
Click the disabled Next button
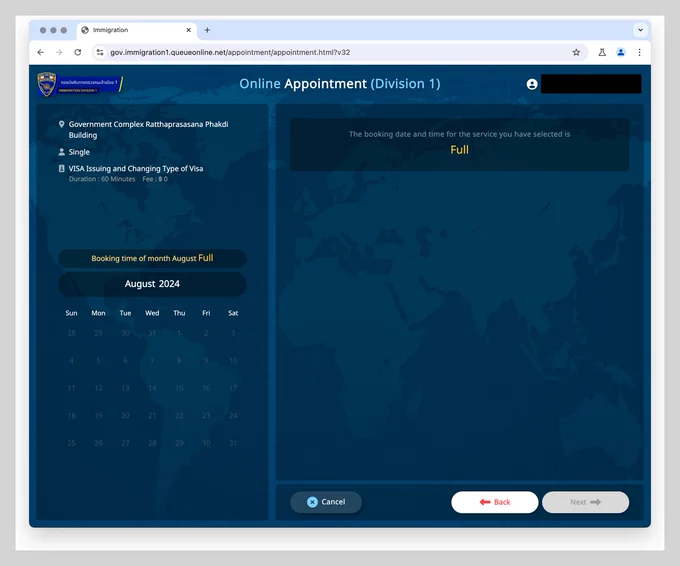pos(585,502)
